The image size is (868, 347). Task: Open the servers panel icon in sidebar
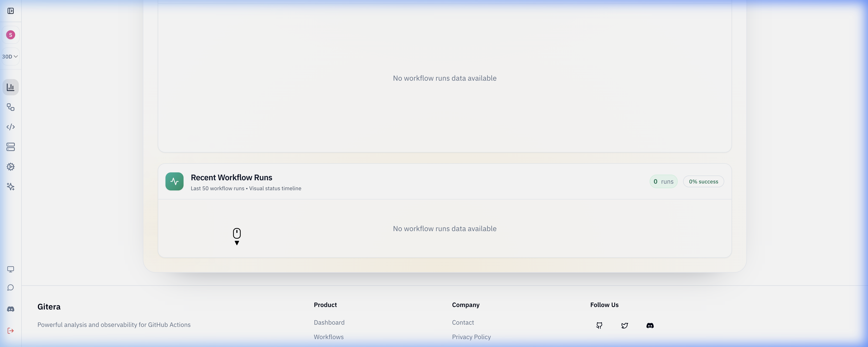10,147
